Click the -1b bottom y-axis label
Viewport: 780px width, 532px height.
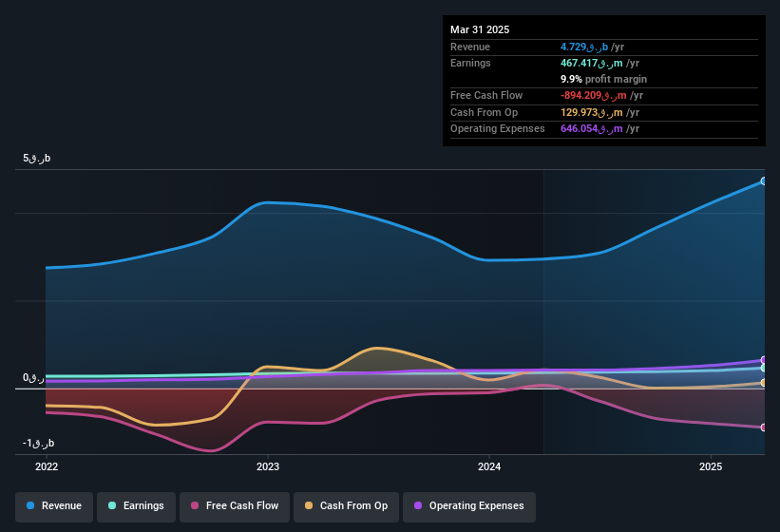pos(38,443)
